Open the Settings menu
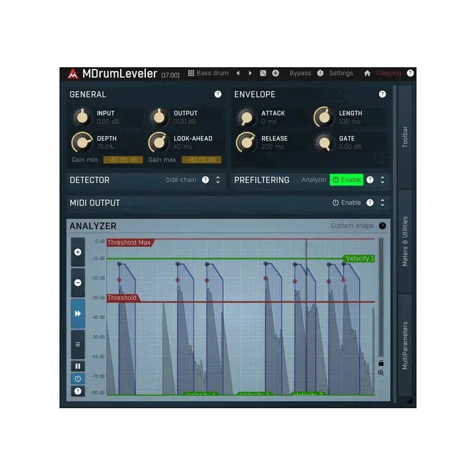Image resolution: width=476 pixels, height=476 pixels. click(x=341, y=73)
